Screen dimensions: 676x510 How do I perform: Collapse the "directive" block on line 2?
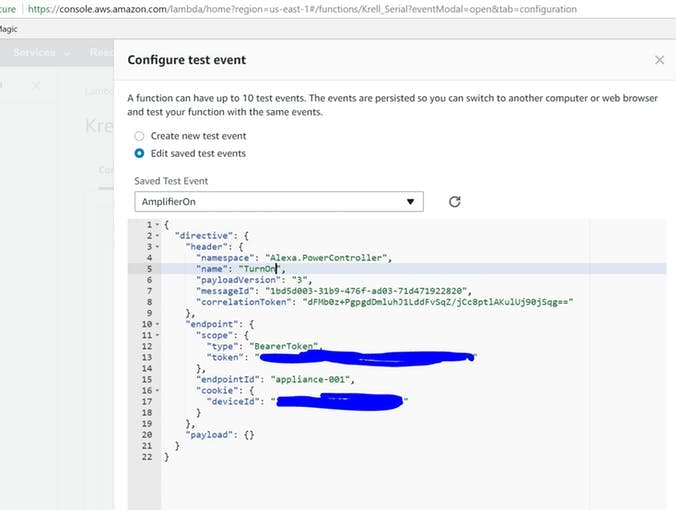coord(157,236)
